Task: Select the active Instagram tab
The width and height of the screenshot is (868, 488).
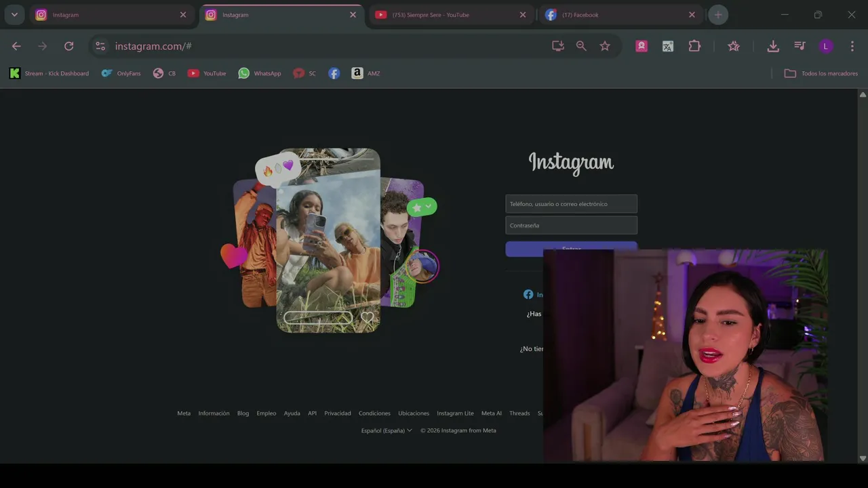Action: 281,15
